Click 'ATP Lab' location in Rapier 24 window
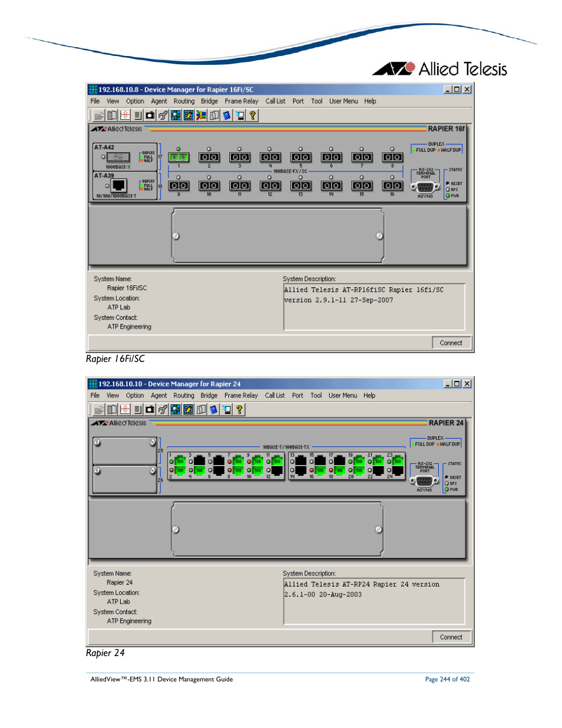 coord(118,602)
